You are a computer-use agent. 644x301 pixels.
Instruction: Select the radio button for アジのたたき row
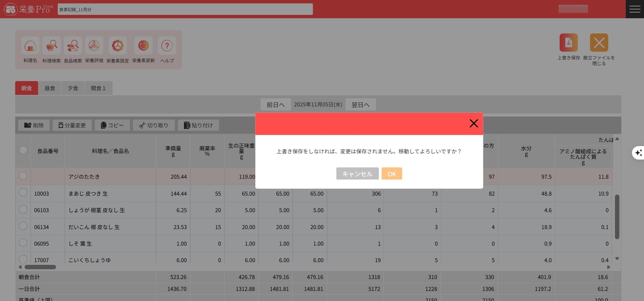23,176
